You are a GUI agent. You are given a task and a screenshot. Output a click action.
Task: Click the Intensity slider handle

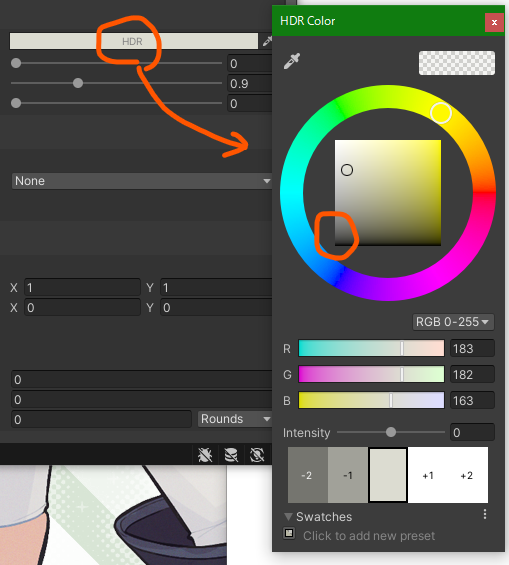coord(391,432)
